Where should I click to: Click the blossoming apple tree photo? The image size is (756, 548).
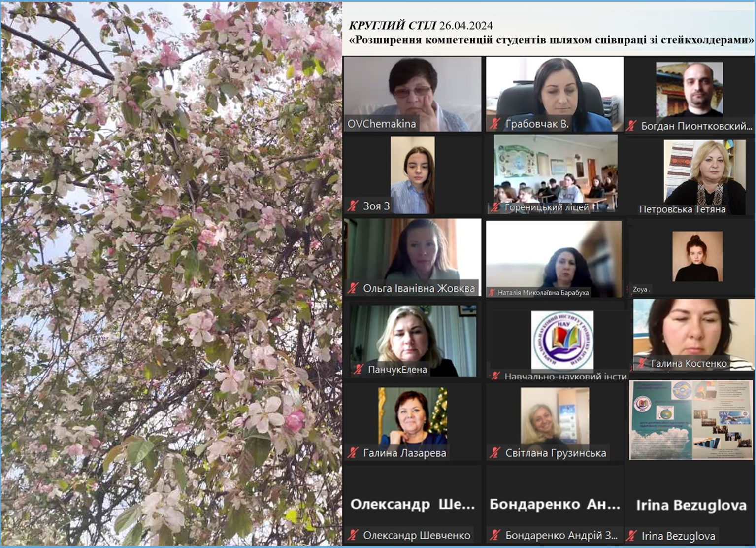pos(171,274)
